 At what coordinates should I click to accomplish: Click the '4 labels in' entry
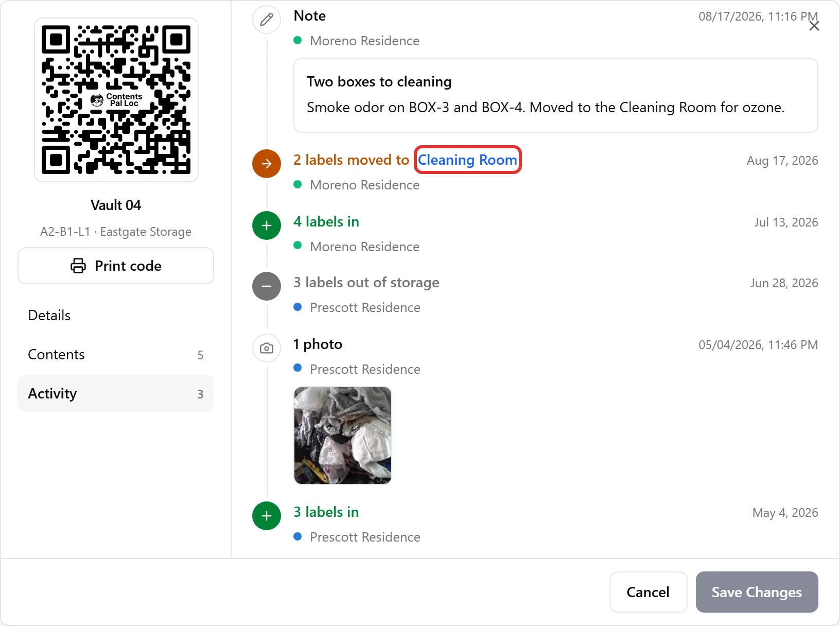click(326, 222)
